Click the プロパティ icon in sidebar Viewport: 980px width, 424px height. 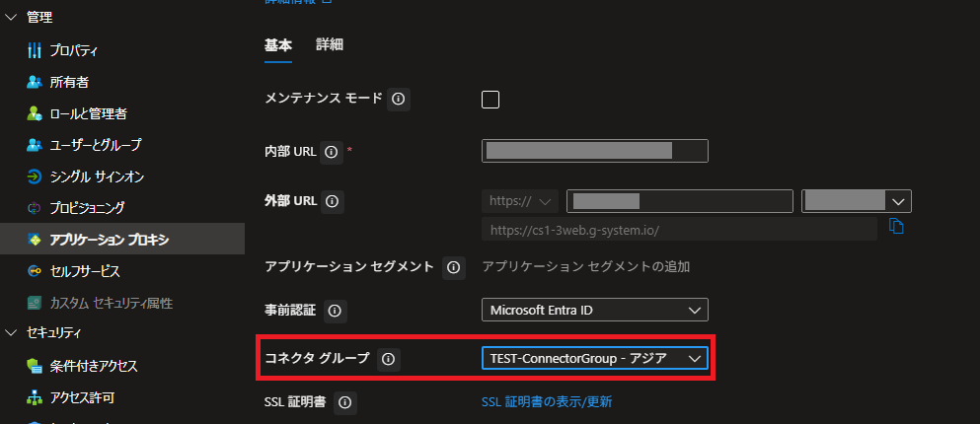pyautogui.click(x=35, y=50)
